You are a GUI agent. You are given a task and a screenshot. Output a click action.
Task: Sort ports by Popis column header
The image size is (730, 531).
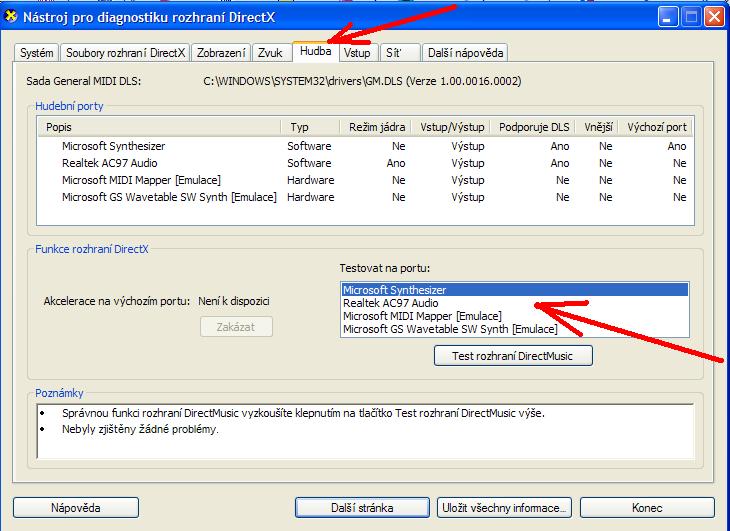[x=160, y=128]
